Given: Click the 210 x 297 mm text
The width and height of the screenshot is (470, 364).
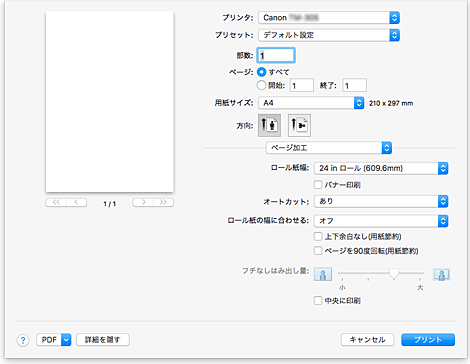Looking at the screenshot, I should click(x=391, y=103).
